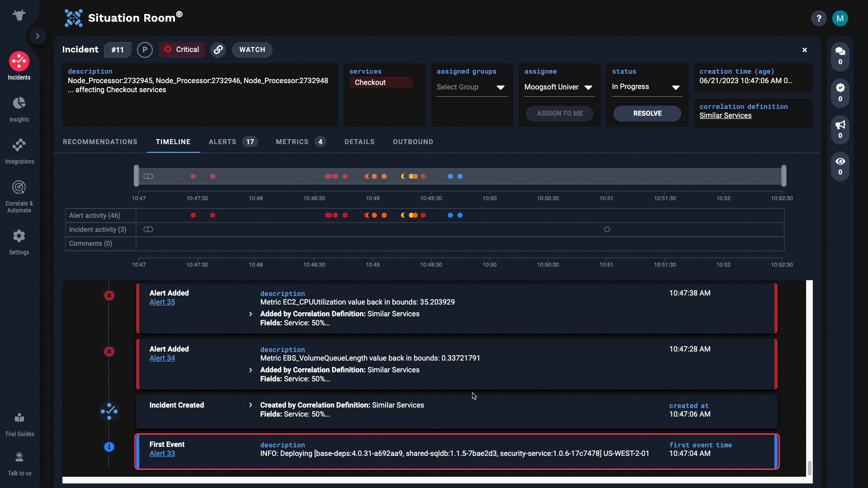The height and width of the screenshot is (488, 868).
Task: Open the Alert 35 link
Action: tap(162, 302)
